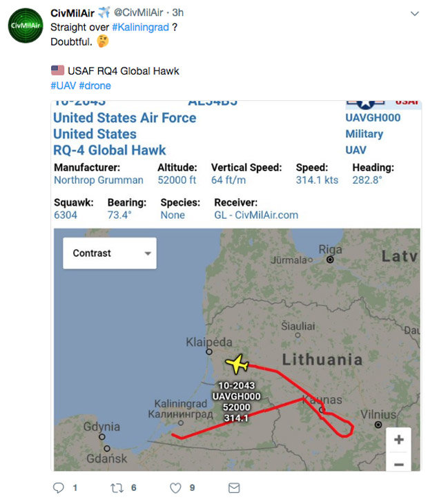This screenshot has width=428, height=504.
Task: Reply to the tweet via speech bubble icon
Action: (59, 488)
